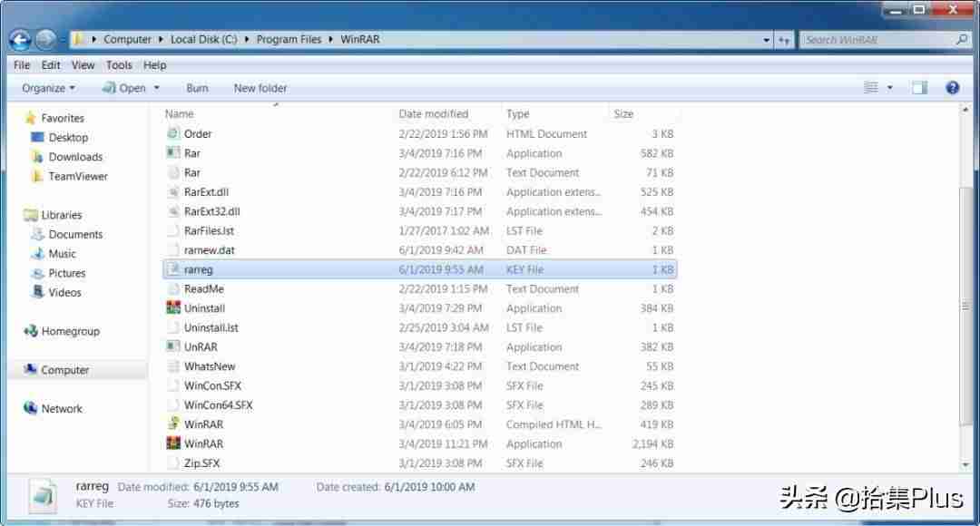
Task: Open the Edit menu
Action: pyautogui.click(x=51, y=65)
